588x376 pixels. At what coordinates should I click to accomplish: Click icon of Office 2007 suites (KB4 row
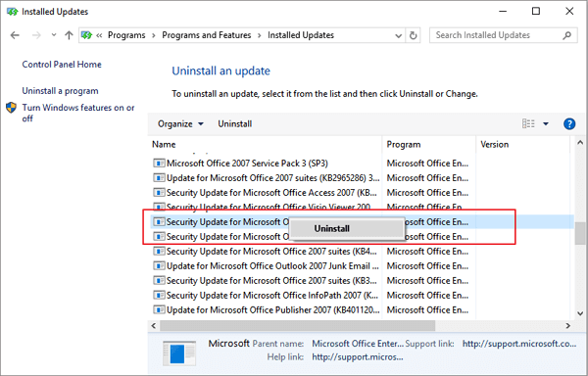coord(159,252)
